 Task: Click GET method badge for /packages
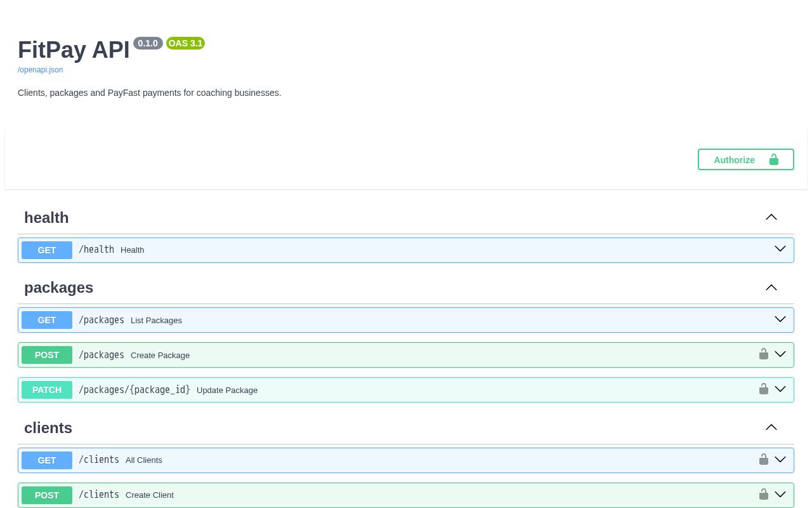47,320
